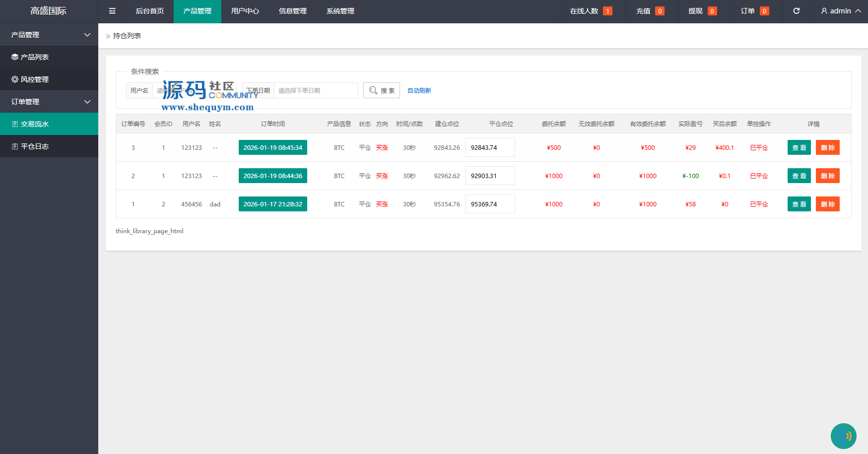Open 交易流水 in the sidebar
This screenshot has height=454, width=868.
click(x=35, y=124)
